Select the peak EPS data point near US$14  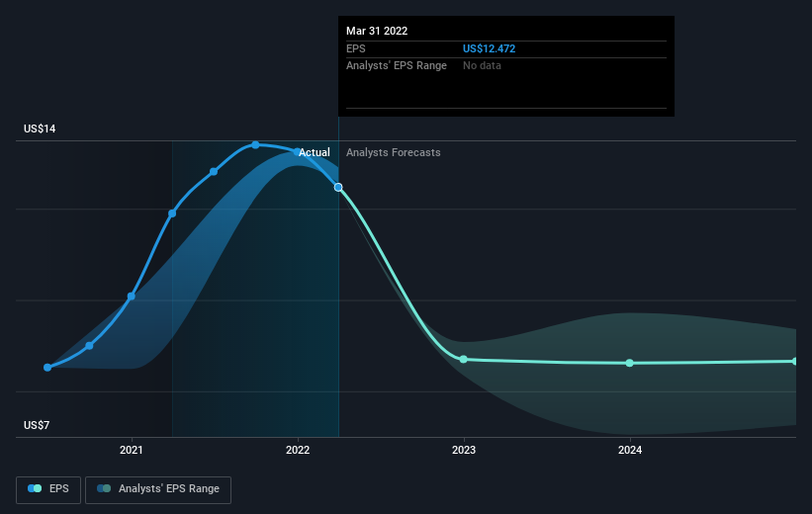click(x=255, y=145)
